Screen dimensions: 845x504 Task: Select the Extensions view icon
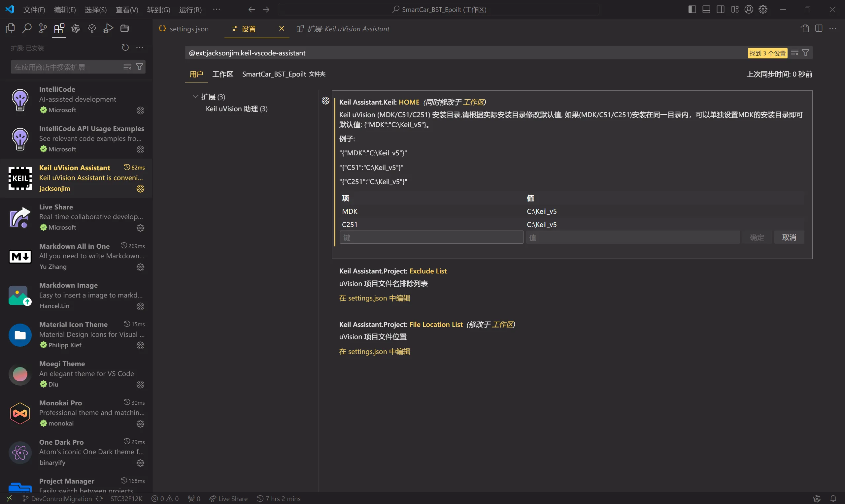click(59, 28)
